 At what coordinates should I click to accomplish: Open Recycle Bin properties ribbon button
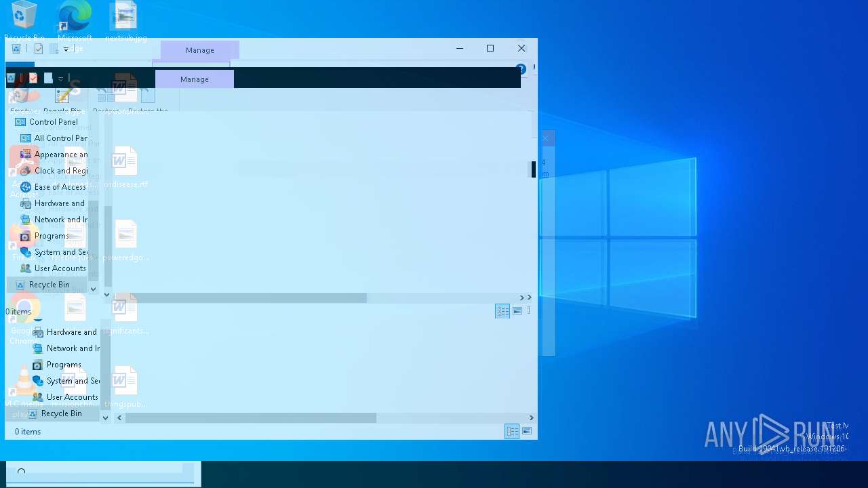(x=62, y=102)
